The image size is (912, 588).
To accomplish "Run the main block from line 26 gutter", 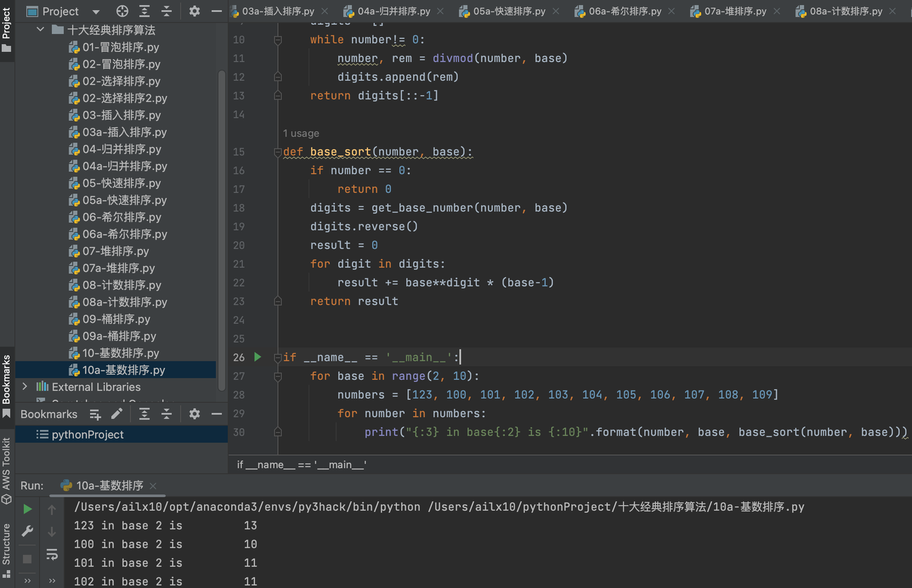I will tap(258, 357).
